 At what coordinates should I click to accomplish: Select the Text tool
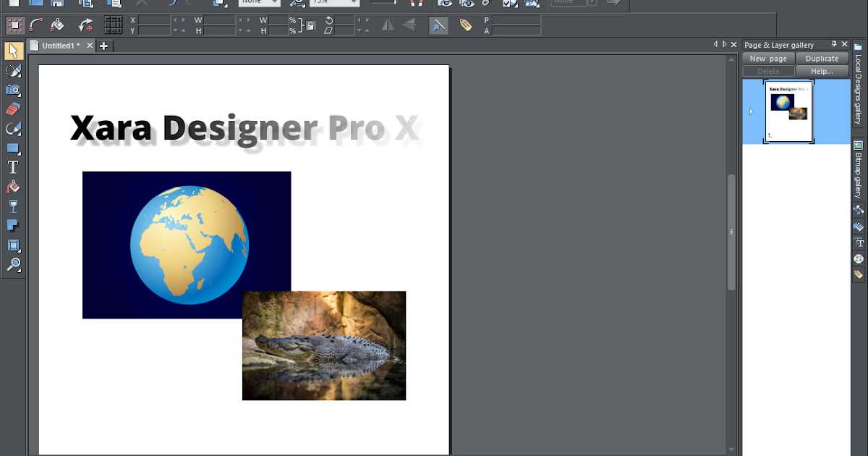click(12, 167)
